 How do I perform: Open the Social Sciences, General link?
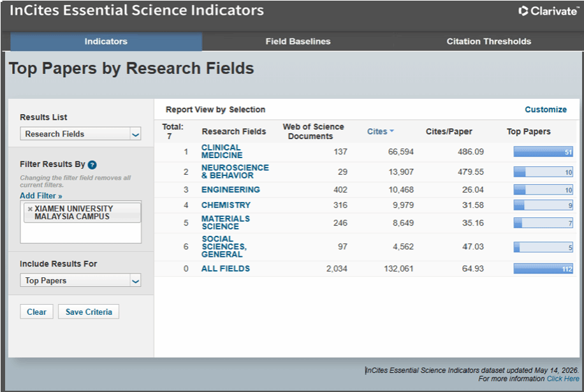tap(224, 247)
